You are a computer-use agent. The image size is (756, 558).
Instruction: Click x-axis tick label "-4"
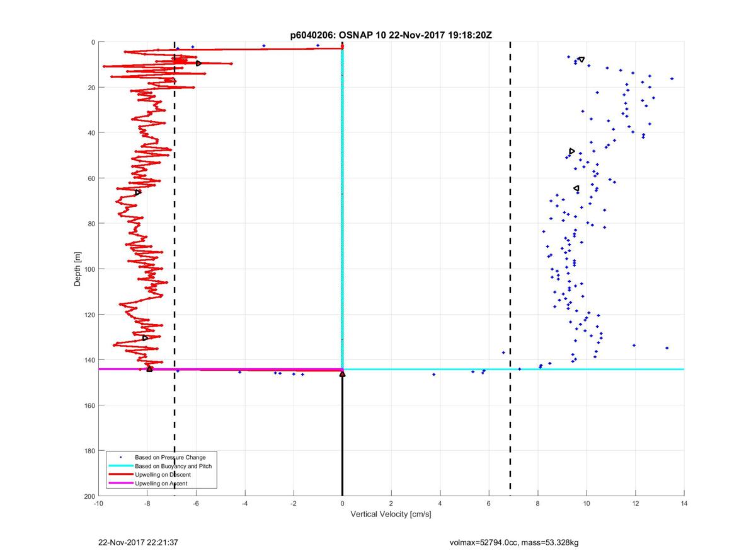[245, 504]
